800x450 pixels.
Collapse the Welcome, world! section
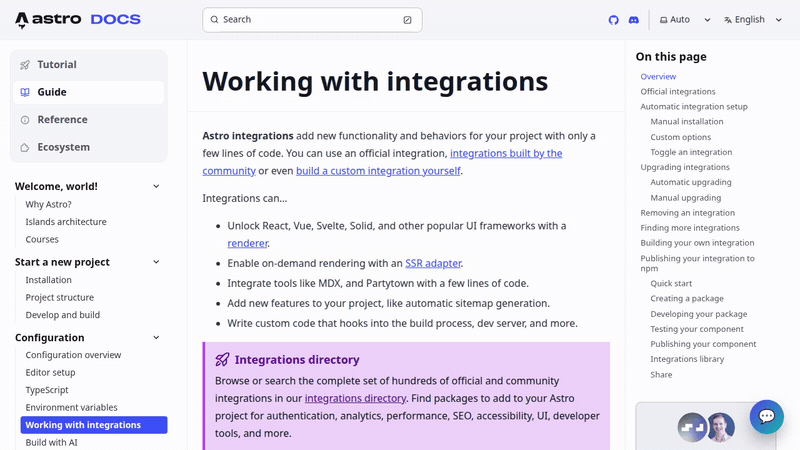click(156, 186)
